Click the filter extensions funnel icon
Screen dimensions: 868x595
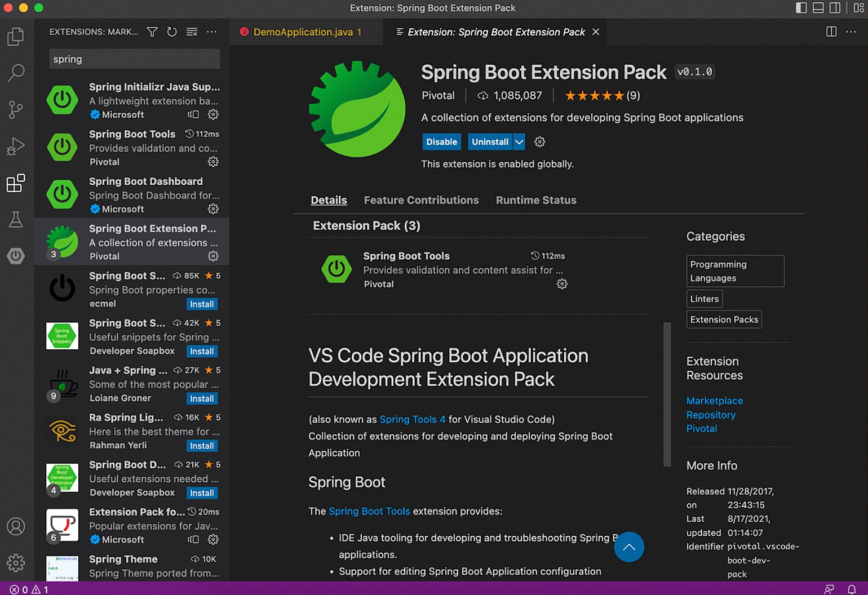click(x=152, y=32)
